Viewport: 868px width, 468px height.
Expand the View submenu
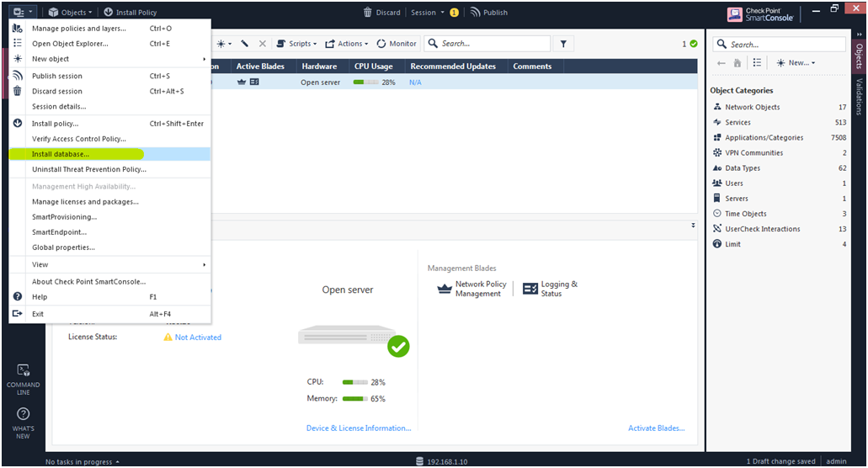(109, 264)
